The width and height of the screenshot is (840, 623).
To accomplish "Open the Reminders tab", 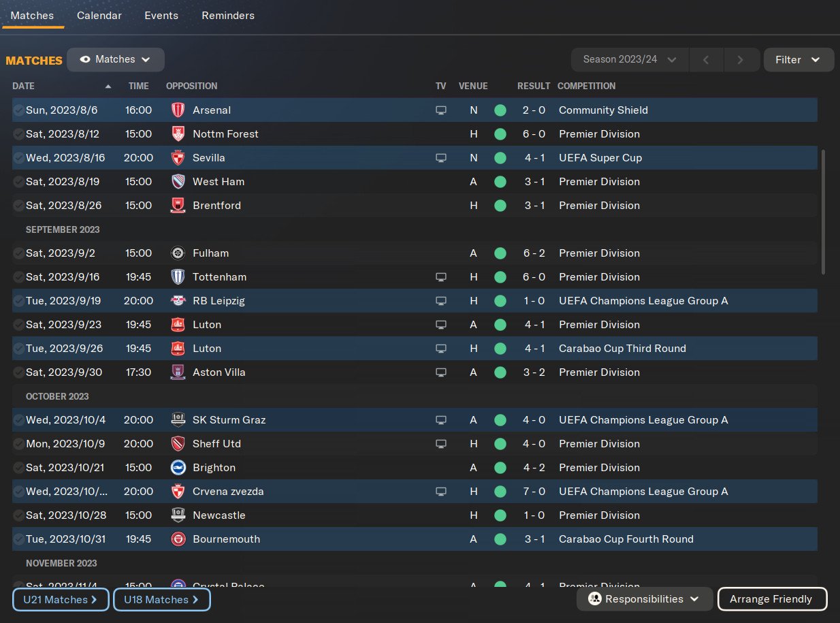I will tap(228, 15).
